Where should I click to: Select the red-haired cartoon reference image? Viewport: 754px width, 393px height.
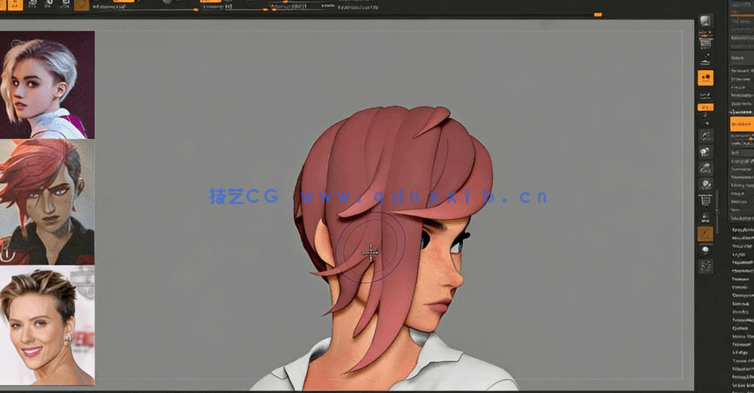[47, 202]
